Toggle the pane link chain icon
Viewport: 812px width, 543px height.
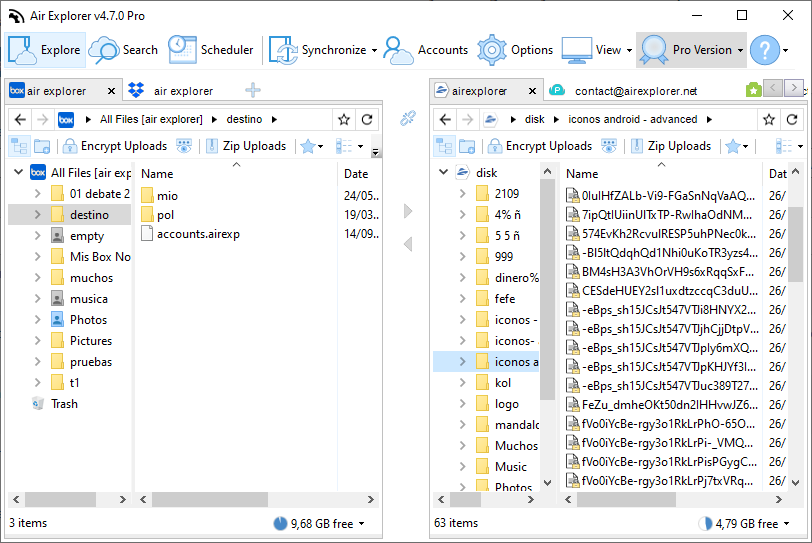(408, 118)
